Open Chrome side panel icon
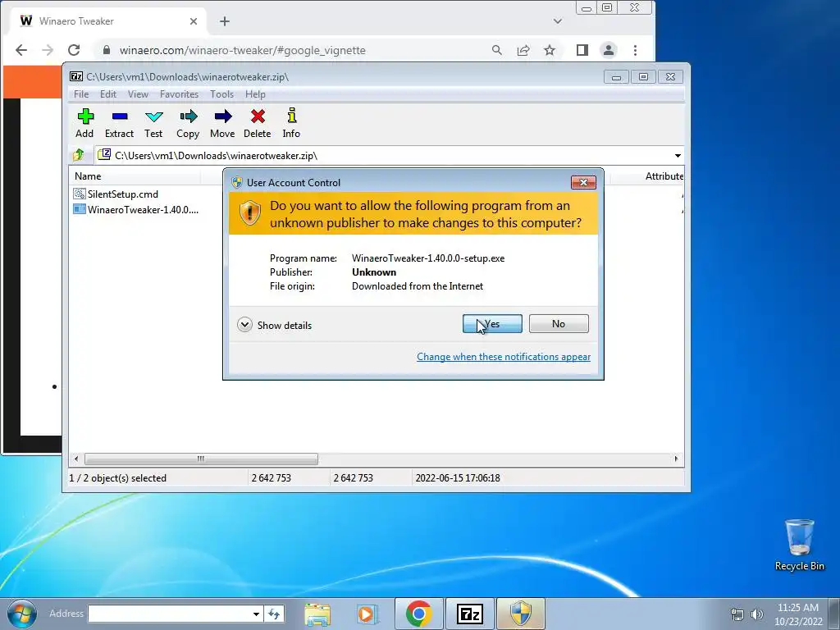 tap(582, 50)
